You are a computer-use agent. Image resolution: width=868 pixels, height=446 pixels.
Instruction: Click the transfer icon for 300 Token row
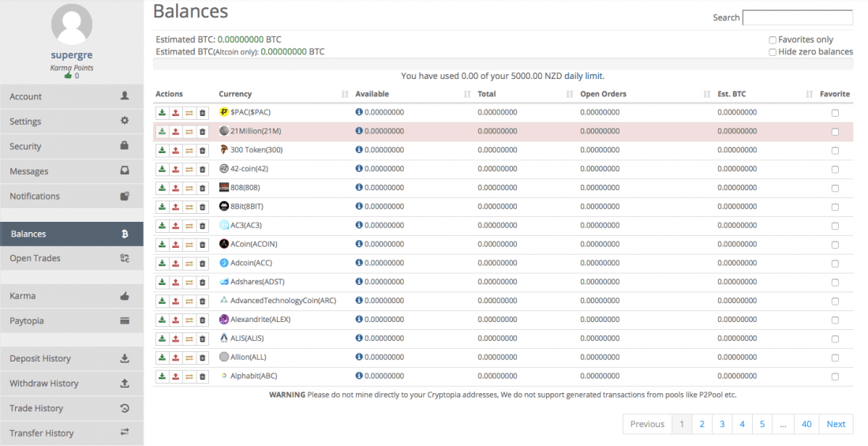tap(189, 150)
